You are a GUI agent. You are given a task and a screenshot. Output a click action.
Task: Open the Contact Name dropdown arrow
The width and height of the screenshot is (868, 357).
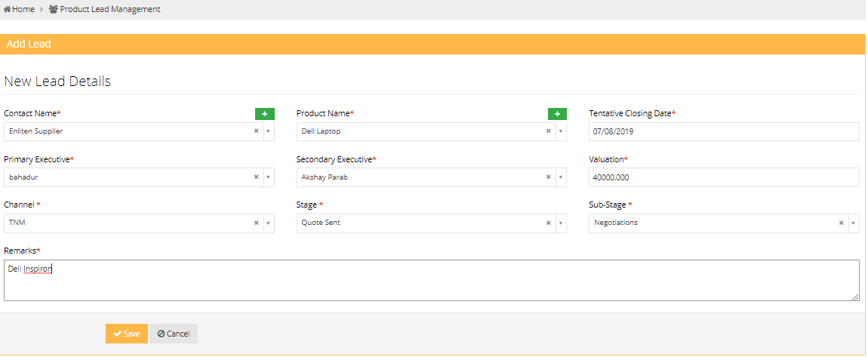coord(268,131)
